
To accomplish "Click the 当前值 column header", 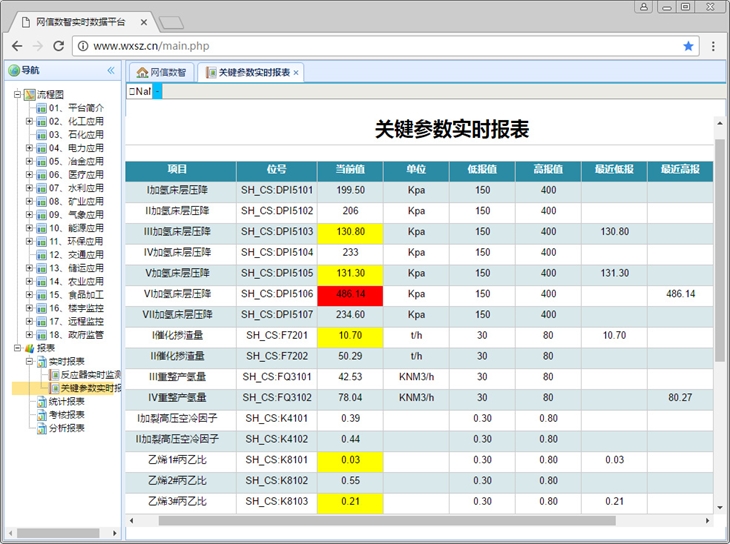I will [x=350, y=170].
